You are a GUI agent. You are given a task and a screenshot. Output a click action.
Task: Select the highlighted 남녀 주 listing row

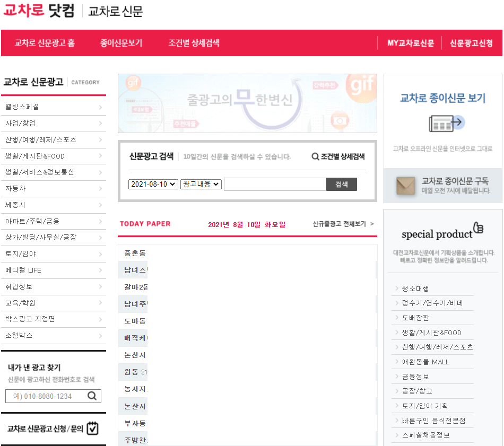(x=134, y=303)
